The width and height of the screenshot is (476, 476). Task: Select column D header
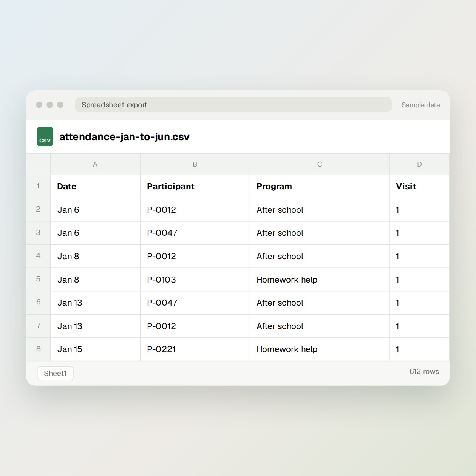[x=419, y=164]
